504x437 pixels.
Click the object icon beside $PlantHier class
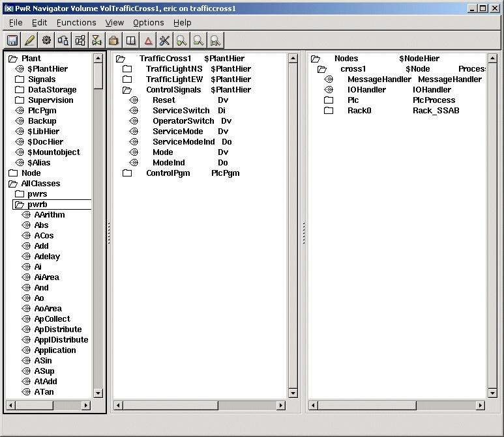coord(20,69)
